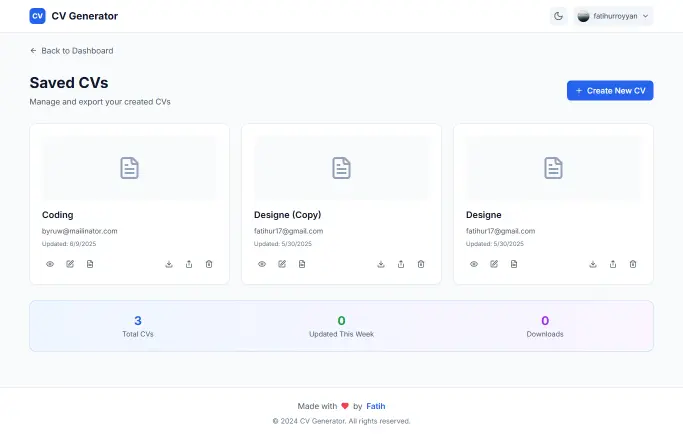Open the fatihurroyyan user dropdown

[x=613, y=16]
